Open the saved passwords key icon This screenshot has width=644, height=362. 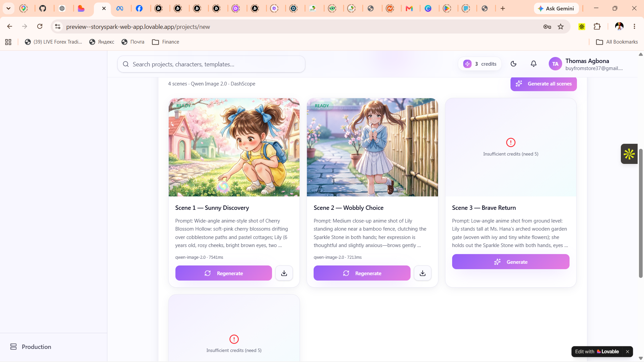tap(547, 26)
